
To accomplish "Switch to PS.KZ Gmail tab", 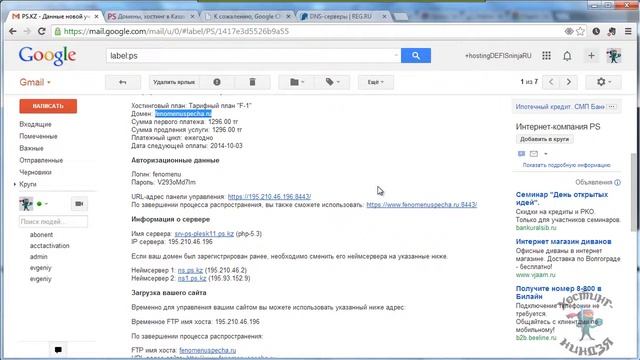I will (56, 16).
